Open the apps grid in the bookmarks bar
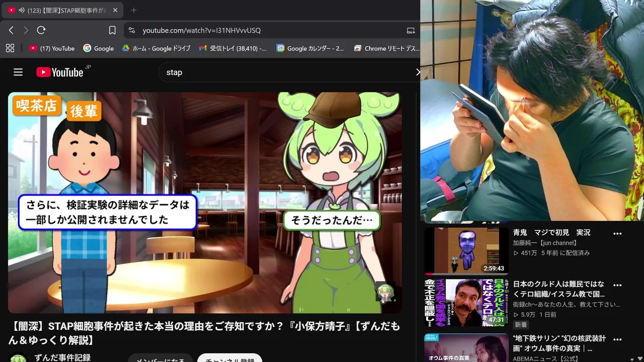The image size is (644, 362). pyautogui.click(x=10, y=48)
